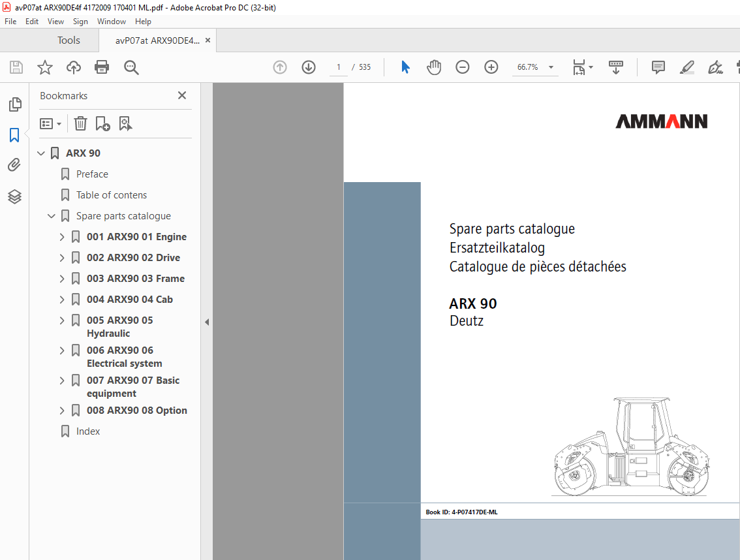Add a comment sticky note
The height and width of the screenshot is (560, 740).
point(658,67)
